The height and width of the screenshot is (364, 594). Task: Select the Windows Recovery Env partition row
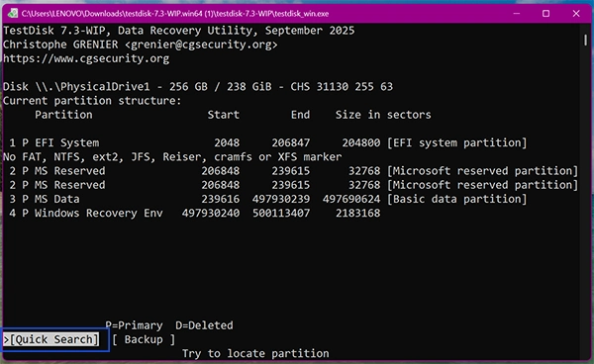click(195, 213)
